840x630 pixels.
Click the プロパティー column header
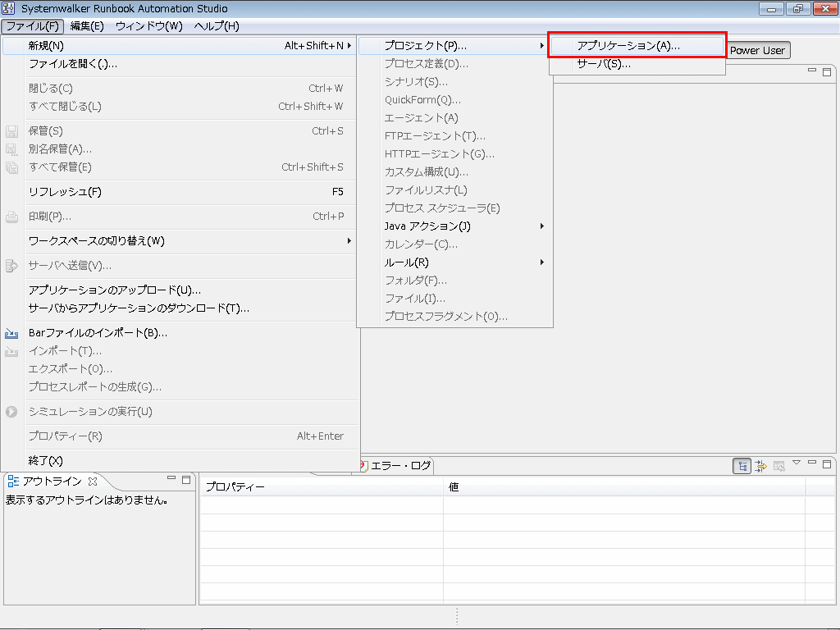pos(322,487)
